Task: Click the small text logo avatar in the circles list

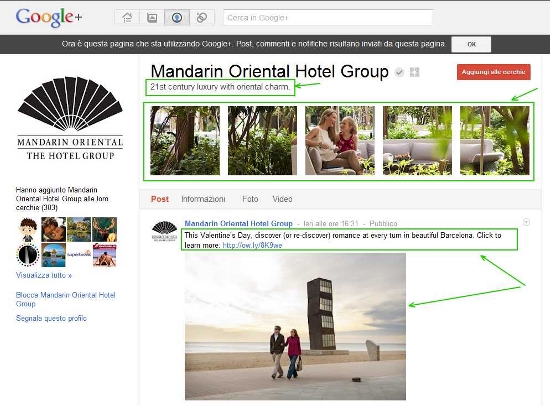Action: (79, 255)
